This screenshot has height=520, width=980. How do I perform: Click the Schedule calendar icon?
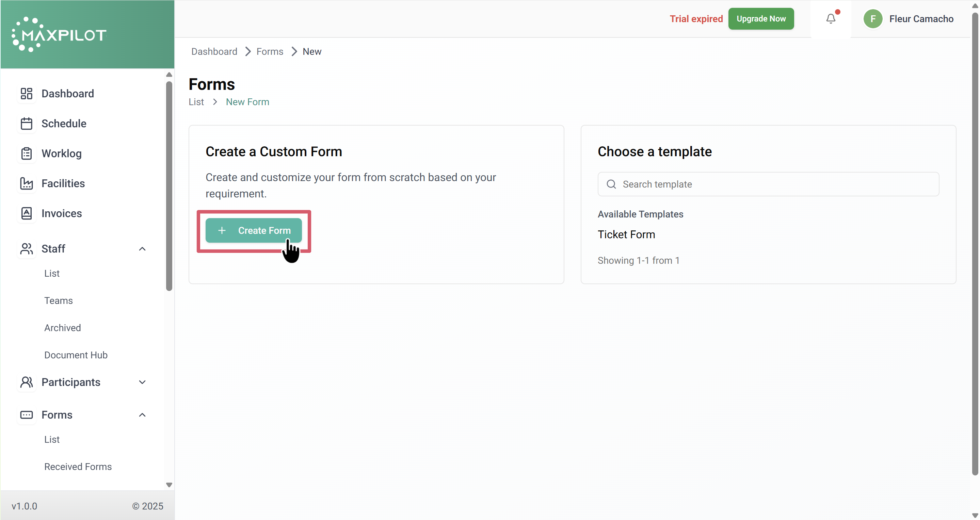tap(26, 124)
